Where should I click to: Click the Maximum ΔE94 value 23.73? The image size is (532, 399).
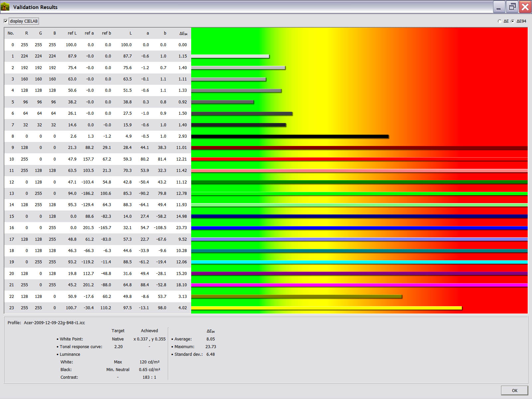[210, 347]
